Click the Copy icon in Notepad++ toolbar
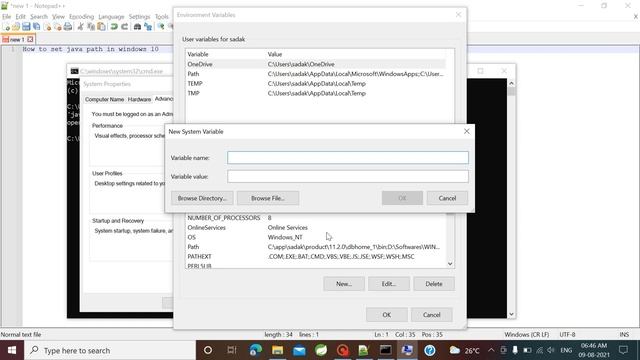 (x=91, y=27)
